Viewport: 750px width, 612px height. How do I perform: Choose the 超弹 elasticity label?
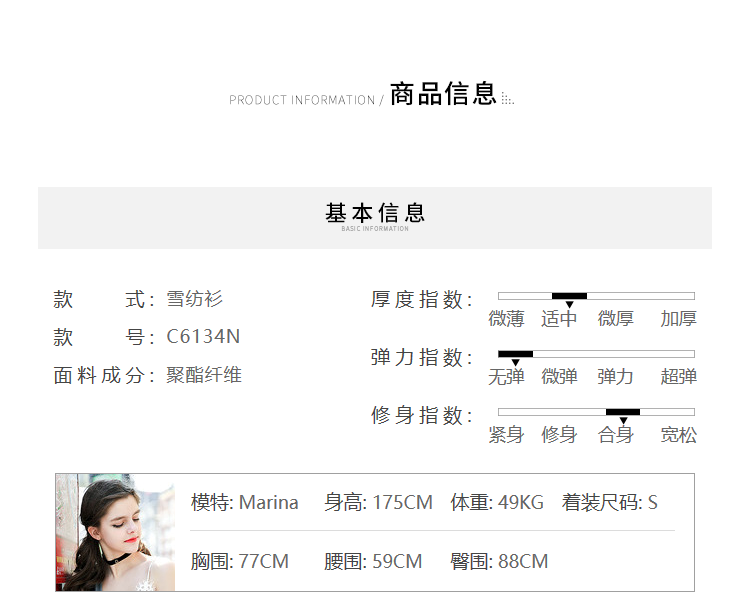coord(678,377)
